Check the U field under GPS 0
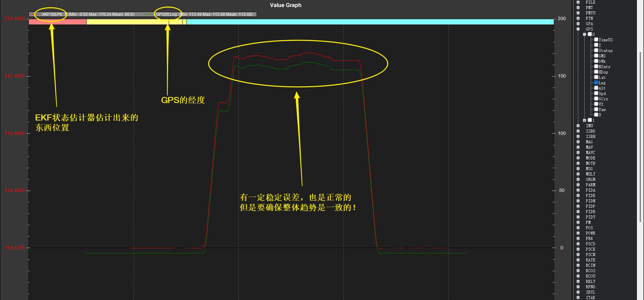Viewport: 644px width, 300px height. [596, 115]
